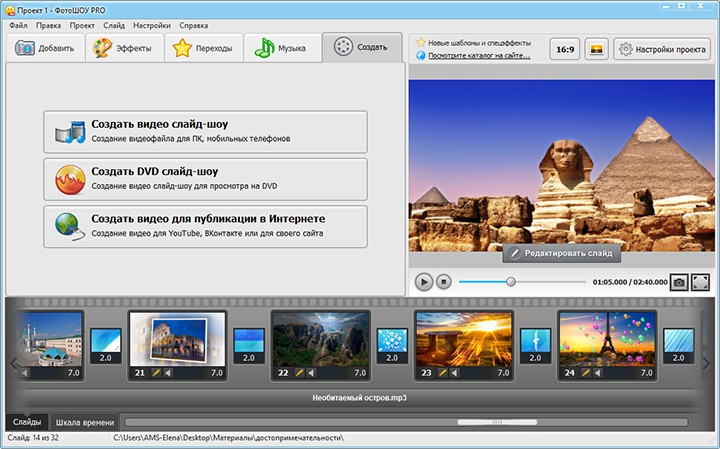This screenshot has height=449, width=720.
Task: Open Настройки проекта settings
Action: coord(662,48)
